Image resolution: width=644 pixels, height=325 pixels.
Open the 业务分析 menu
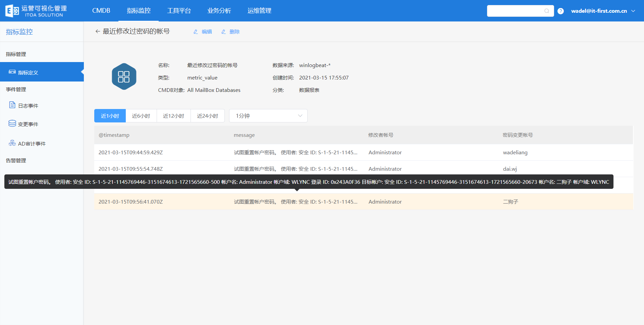coord(219,11)
